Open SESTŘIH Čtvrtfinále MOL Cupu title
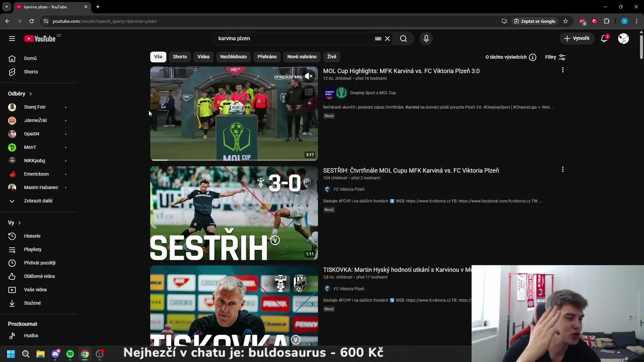The image size is (644, 362). point(411,170)
